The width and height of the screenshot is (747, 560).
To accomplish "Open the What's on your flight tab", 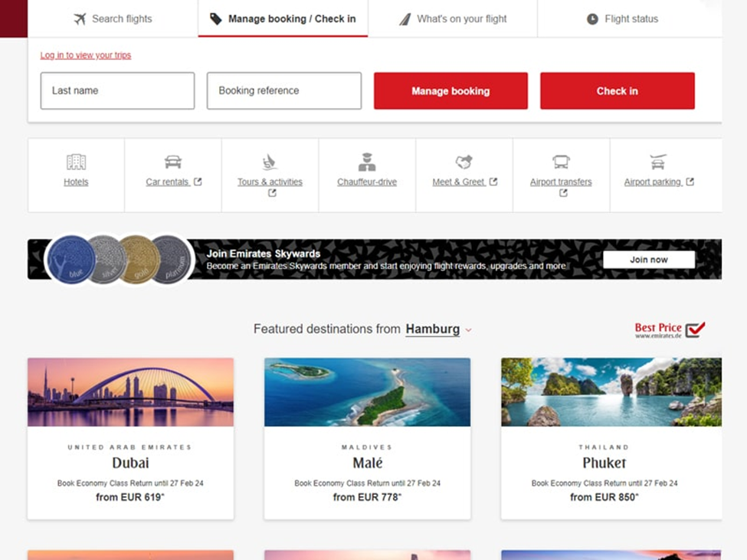I will pyautogui.click(x=453, y=19).
